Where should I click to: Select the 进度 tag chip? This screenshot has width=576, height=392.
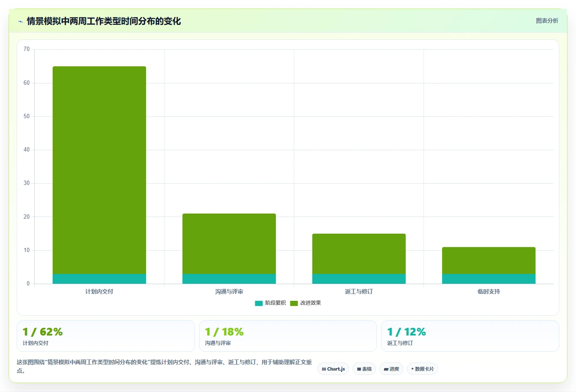391,369
